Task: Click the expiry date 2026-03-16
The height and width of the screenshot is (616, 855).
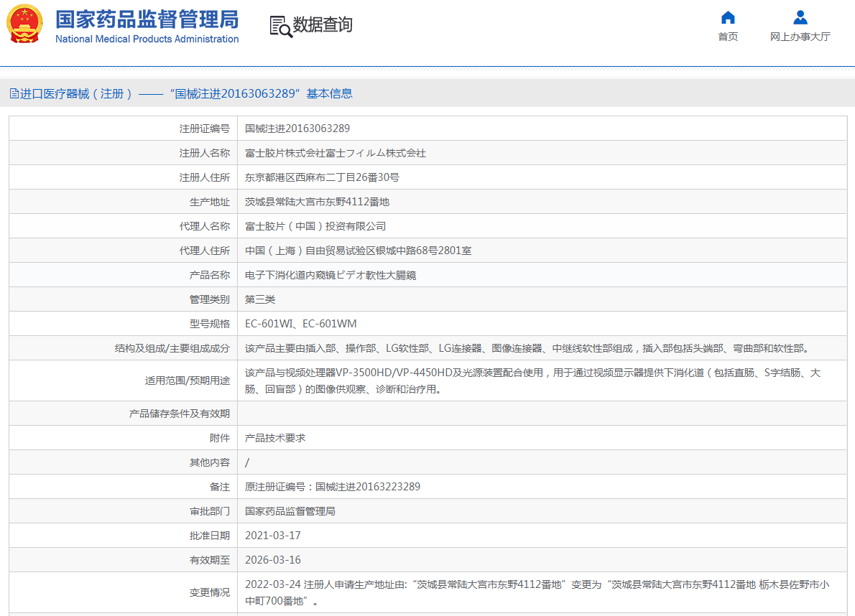Action: pyautogui.click(x=273, y=560)
